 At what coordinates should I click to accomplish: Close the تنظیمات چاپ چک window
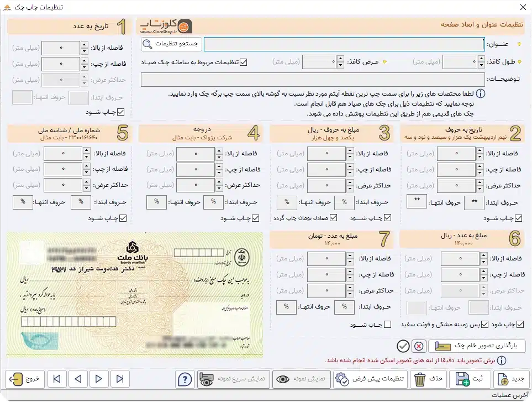pos(523,7)
